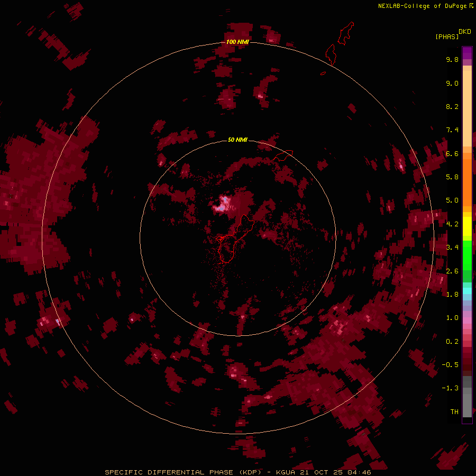476x476 pixels.
Task: Click the Guam island outline at radar center
Action: coord(235,239)
